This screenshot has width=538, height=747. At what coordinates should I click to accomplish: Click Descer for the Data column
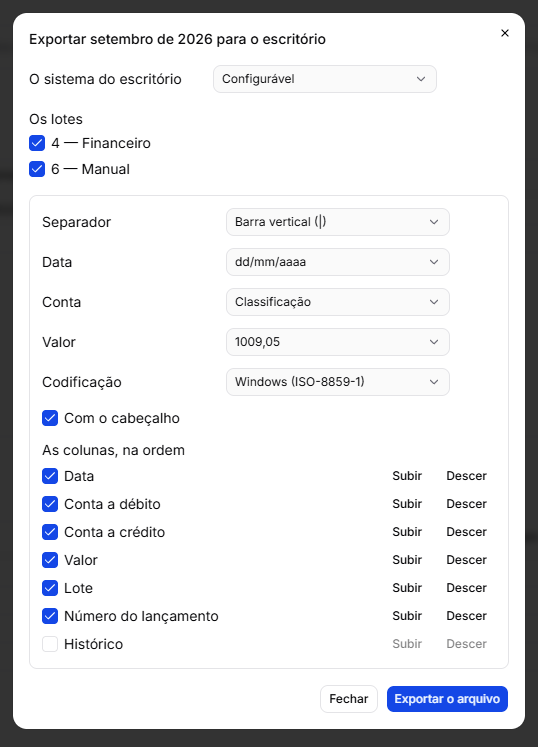click(467, 476)
